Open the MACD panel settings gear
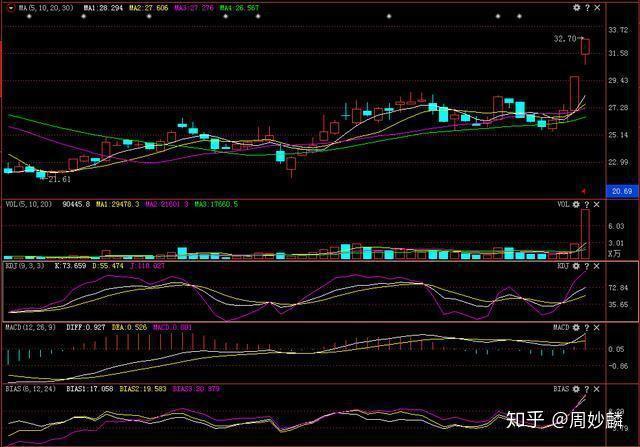Image resolution: width=640 pixels, height=447 pixels. click(576, 327)
